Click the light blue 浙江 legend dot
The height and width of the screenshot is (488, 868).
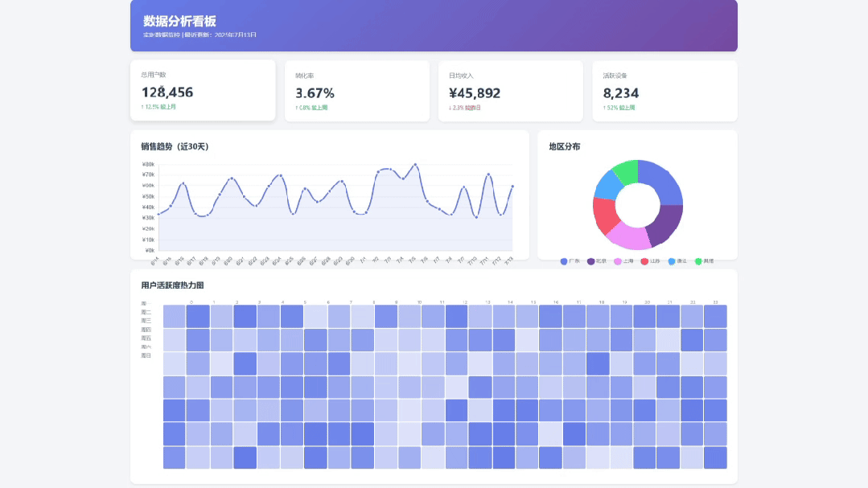(x=672, y=261)
